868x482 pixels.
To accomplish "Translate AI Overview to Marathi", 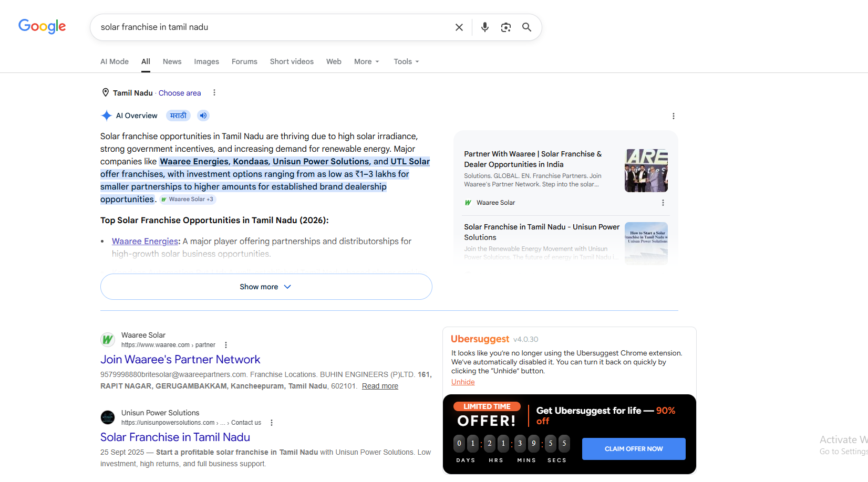I will tap(178, 116).
